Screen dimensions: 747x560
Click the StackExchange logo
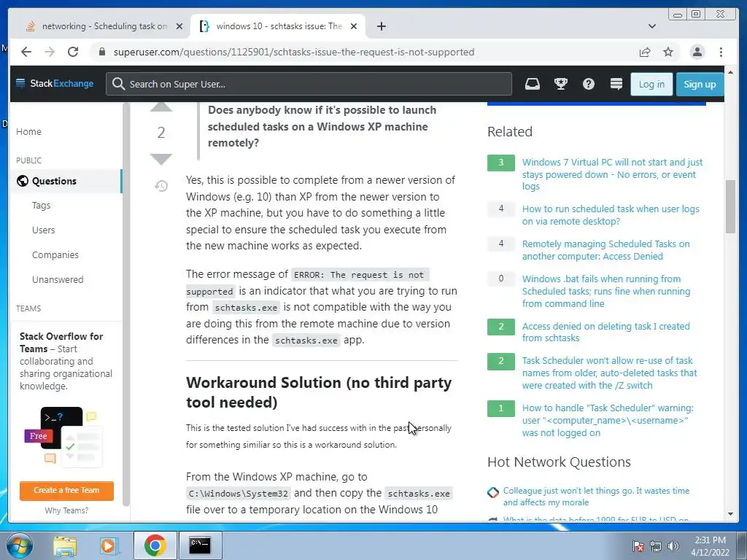pyautogui.click(x=55, y=84)
